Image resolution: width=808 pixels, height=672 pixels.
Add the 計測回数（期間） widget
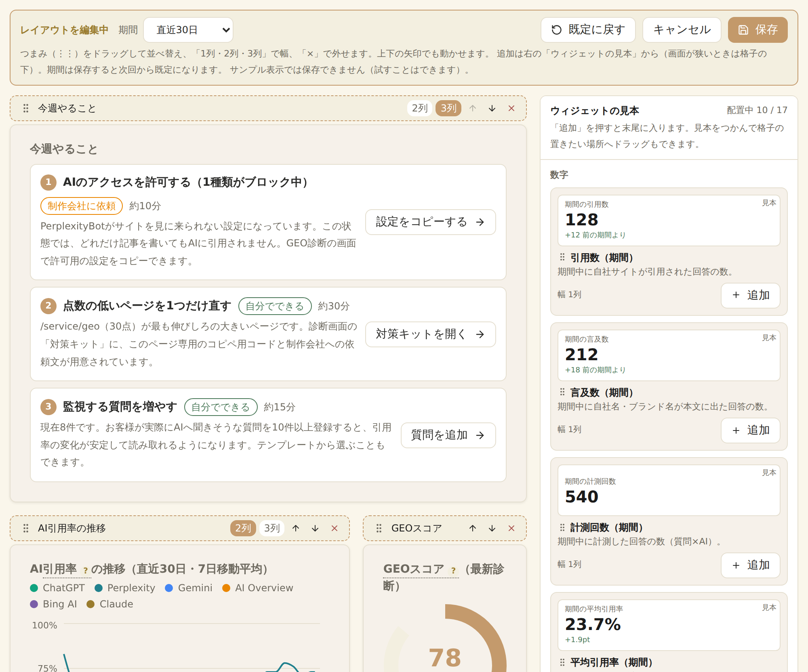(x=751, y=565)
